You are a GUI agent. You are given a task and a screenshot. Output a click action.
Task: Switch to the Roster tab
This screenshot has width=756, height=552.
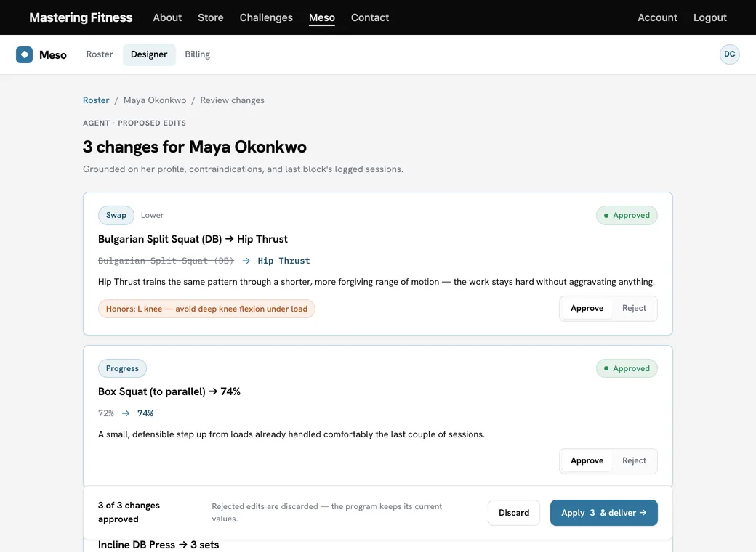[100, 54]
